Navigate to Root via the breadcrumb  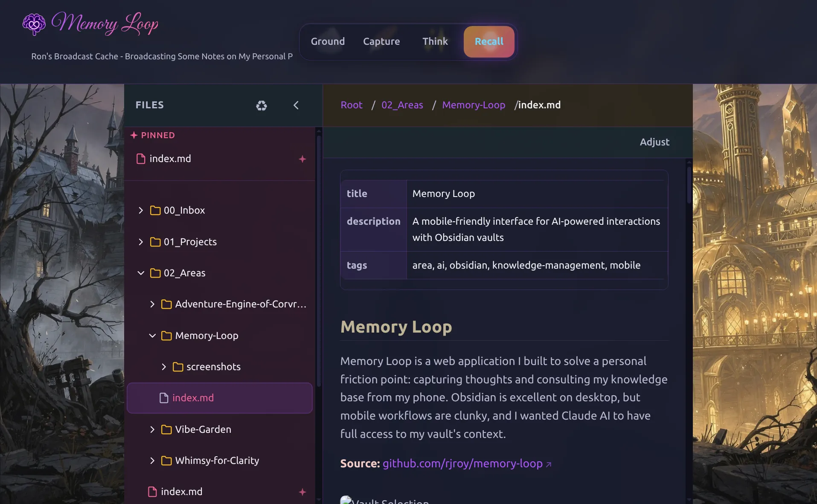(351, 105)
